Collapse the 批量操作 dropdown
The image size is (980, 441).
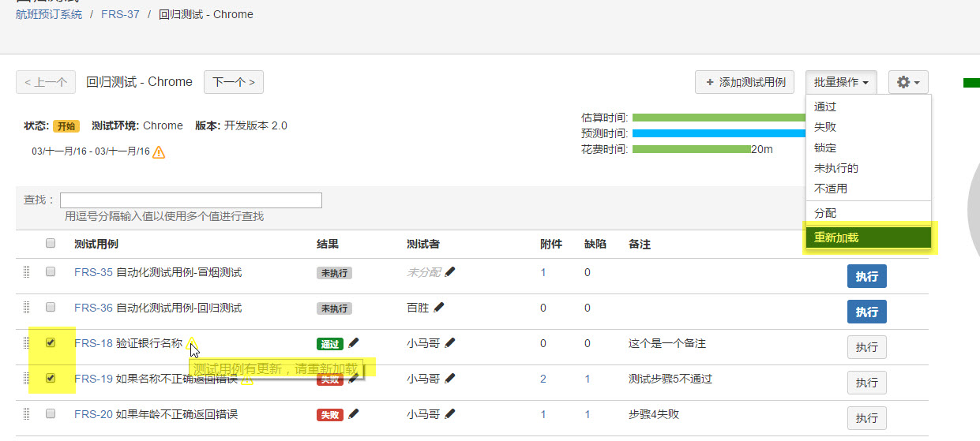[x=841, y=82]
